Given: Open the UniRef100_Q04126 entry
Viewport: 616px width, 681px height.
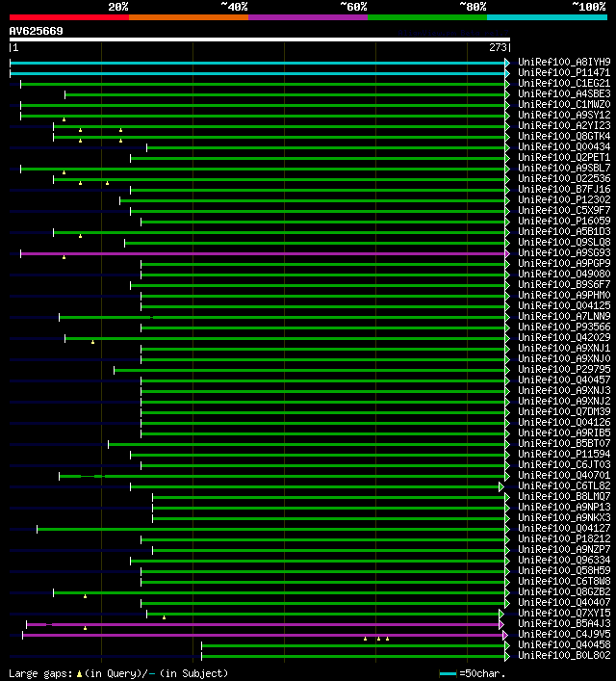Looking at the screenshot, I should 564,422.
